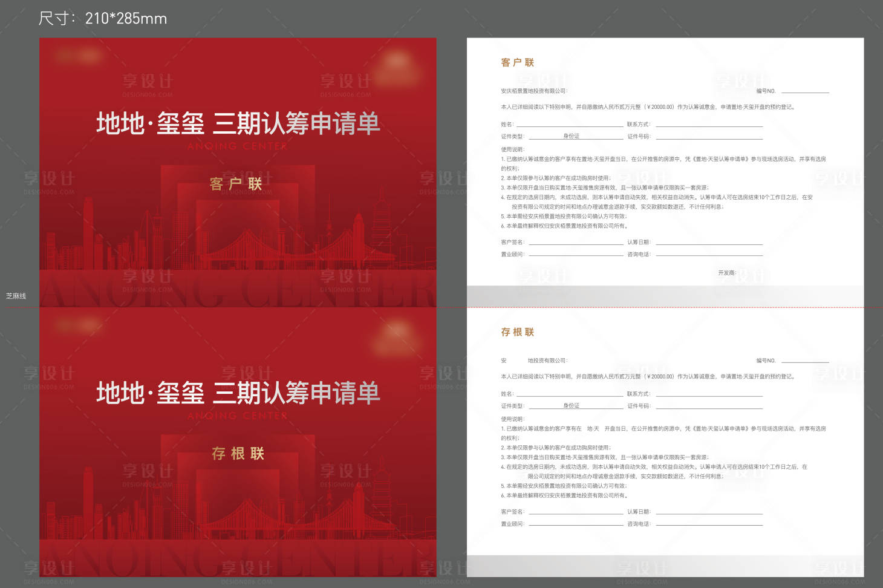Click the '客户签名' blank line in 客户联 form
Image resolution: width=883 pixels, height=588 pixels.
(576, 244)
